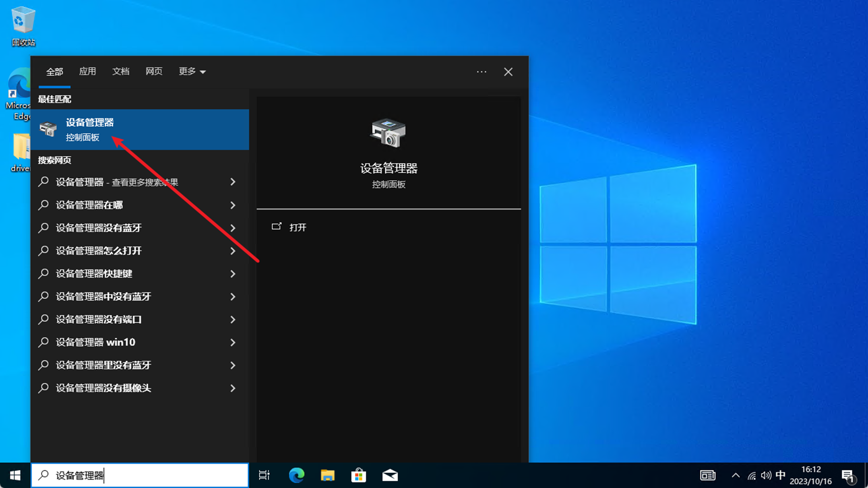868x488 pixels.
Task: Expand arrow for 设备管理器快捷键 suggestion
Action: pyautogui.click(x=233, y=274)
